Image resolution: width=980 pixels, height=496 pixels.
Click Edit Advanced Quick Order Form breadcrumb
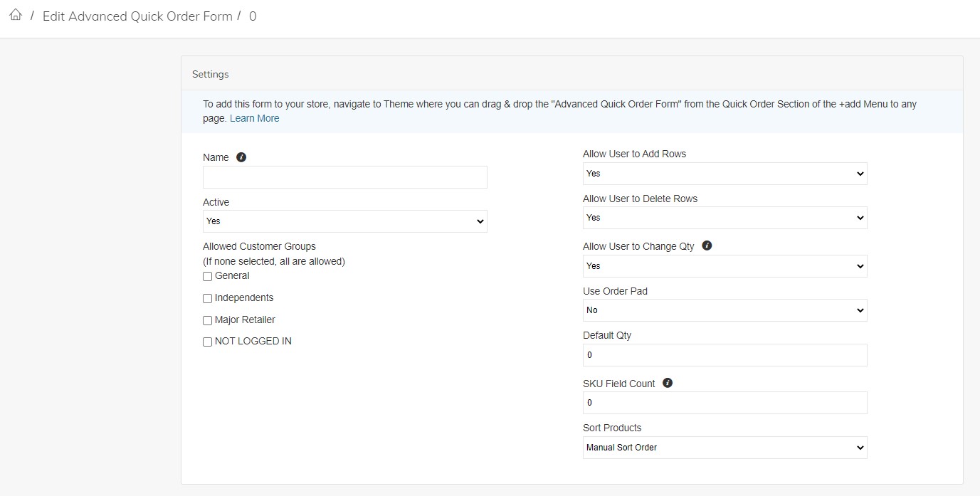[137, 16]
